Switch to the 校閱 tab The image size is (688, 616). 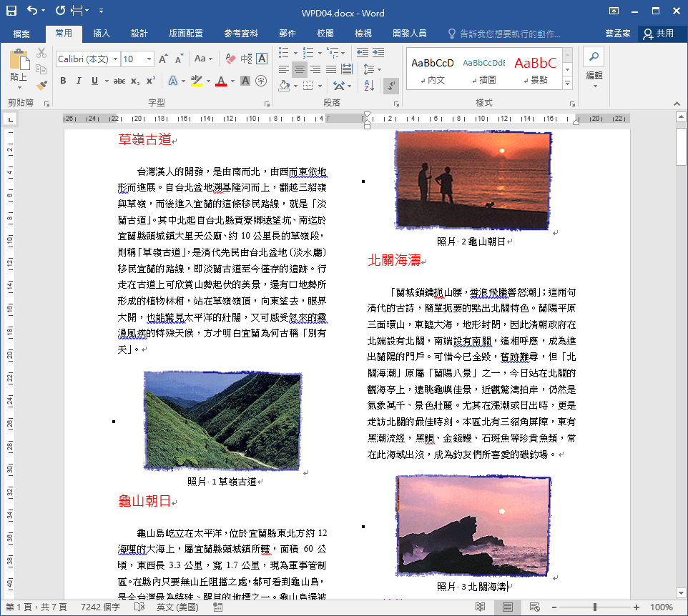[x=325, y=34]
